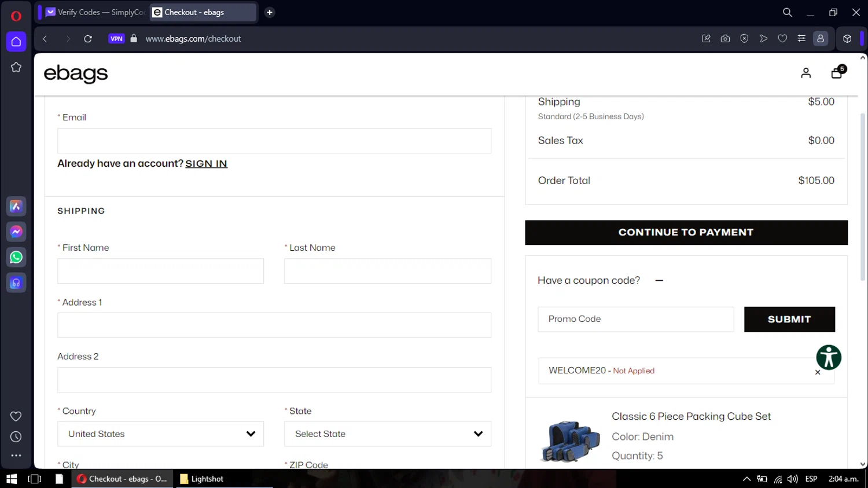Open the Select State dropdown

388,434
